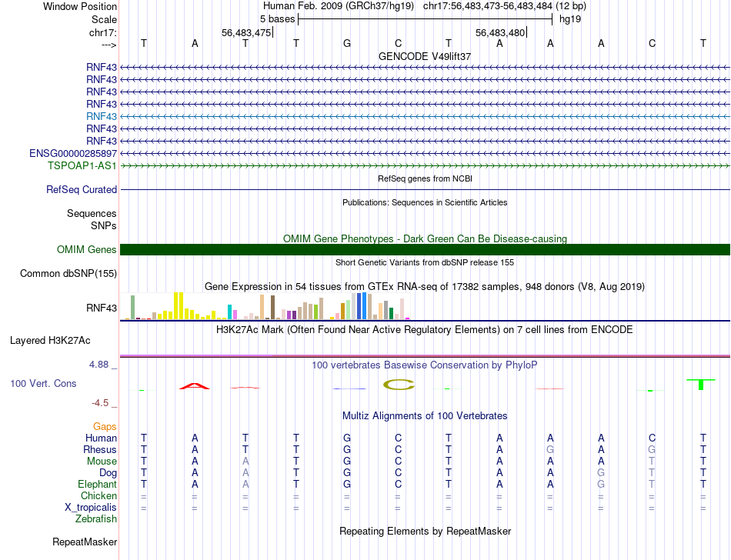731x560 pixels.
Task: Click the light blue RNF43 transcript label
Action: [x=102, y=116]
